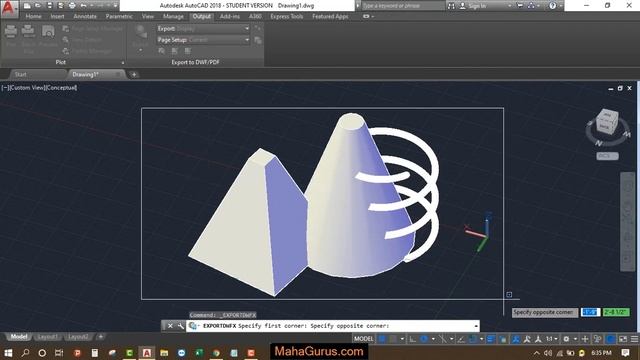Open the Manage ribbon tab
Image resolution: width=640 pixels, height=360 pixels.
[173, 16]
